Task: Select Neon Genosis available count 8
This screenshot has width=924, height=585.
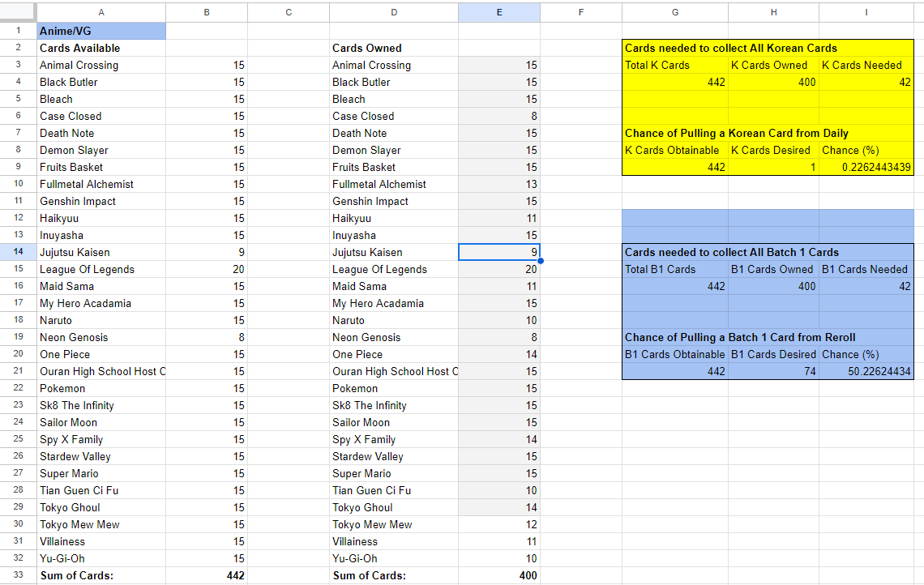Action: click(206, 338)
